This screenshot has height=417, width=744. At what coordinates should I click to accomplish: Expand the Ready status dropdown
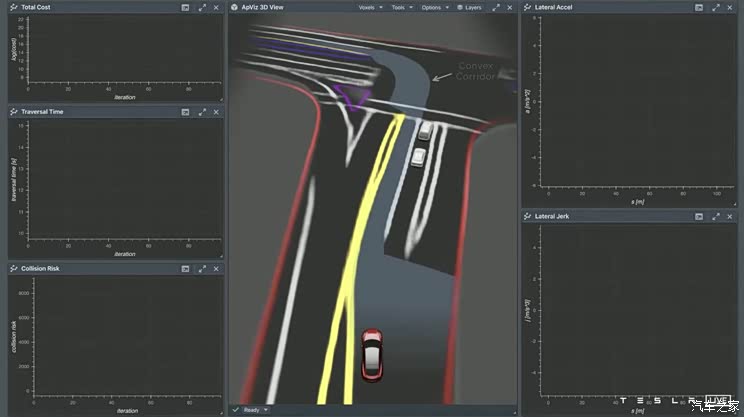(x=266, y=410)
